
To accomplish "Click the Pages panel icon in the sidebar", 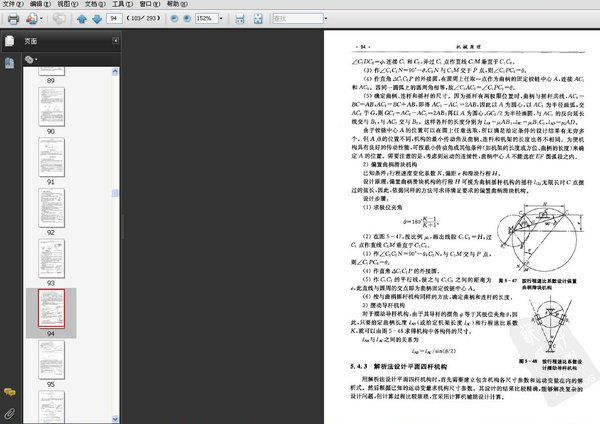I will coord(10,41).
